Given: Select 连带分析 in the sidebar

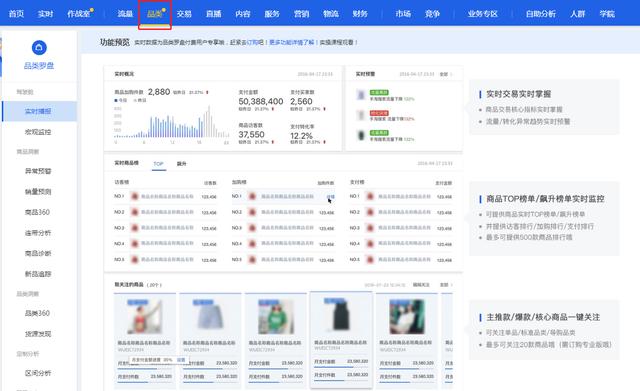Looking at the screenshot, I should tap(38, 233).
